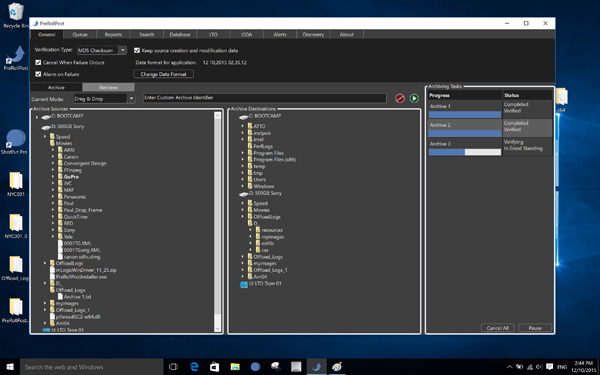Viewport: 600px width, 375px height.
Task: Click the Archive Sources vertical scrollbar
Action: [x=218, y=222]
